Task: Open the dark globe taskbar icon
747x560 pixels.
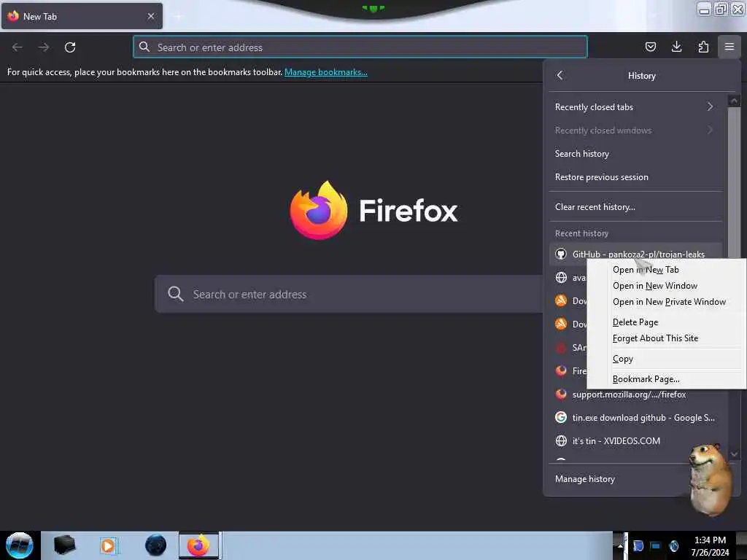Action: (156, 545)
